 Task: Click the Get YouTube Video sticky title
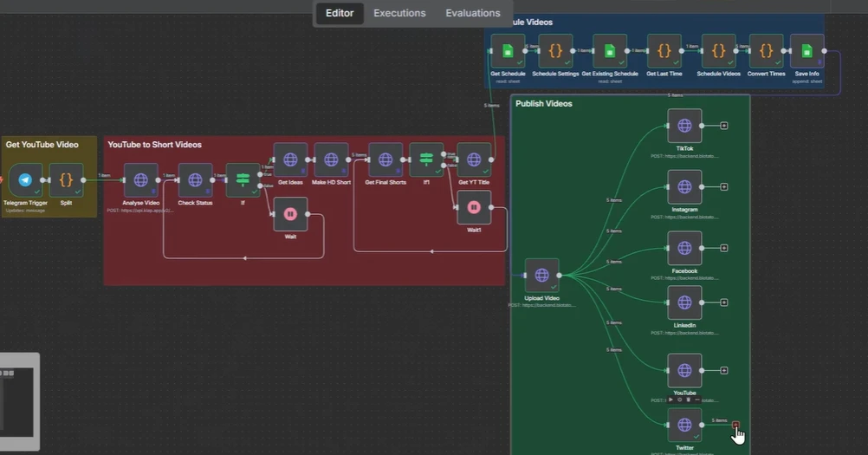42,145
